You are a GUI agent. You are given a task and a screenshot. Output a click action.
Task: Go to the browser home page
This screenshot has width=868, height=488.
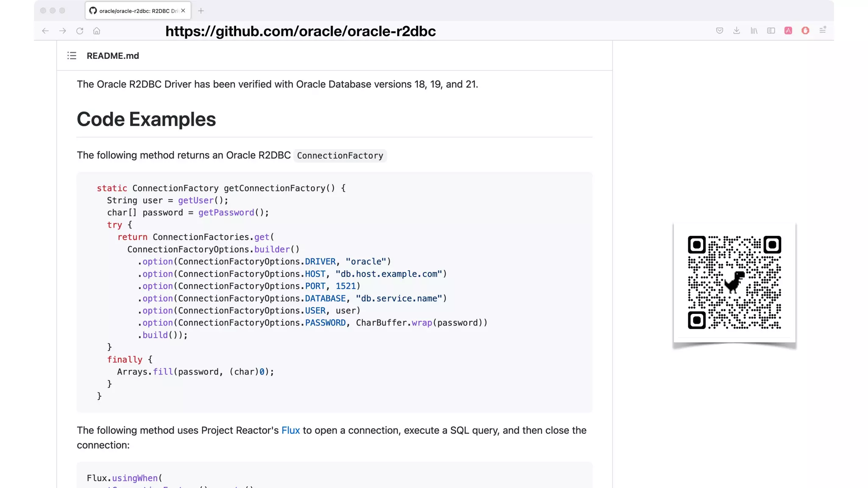click(97, 31)
